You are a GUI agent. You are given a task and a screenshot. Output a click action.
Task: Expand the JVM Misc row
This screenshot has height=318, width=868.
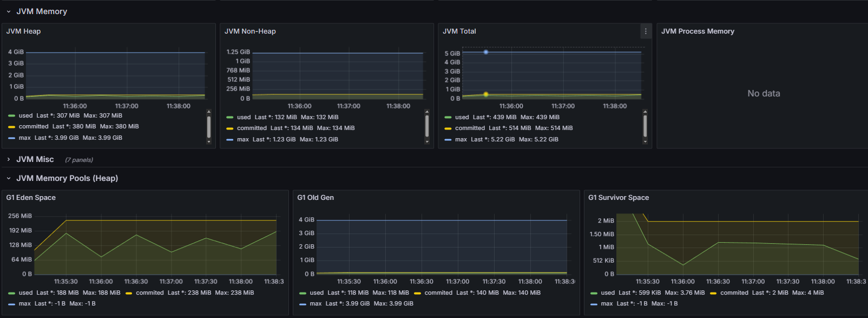[9, 159]
